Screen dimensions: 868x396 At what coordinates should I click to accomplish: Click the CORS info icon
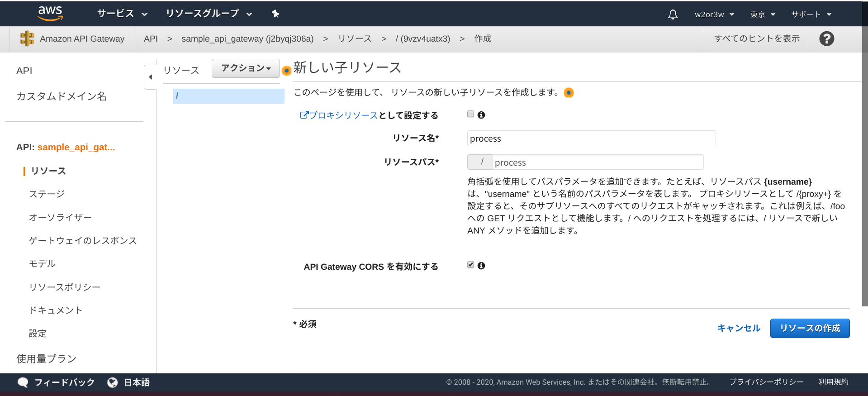coord(481,266)
